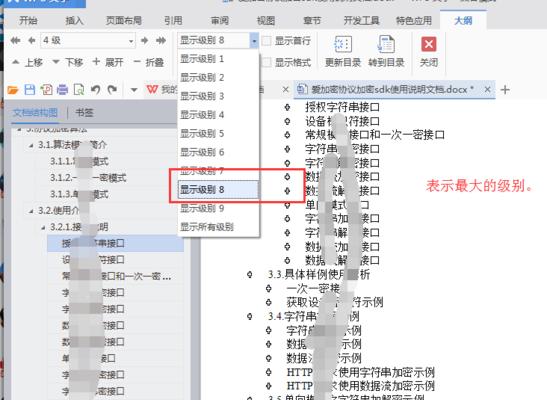547x400 pixels.
Task: Click the 下移 move down button
Action: (68, 62)
